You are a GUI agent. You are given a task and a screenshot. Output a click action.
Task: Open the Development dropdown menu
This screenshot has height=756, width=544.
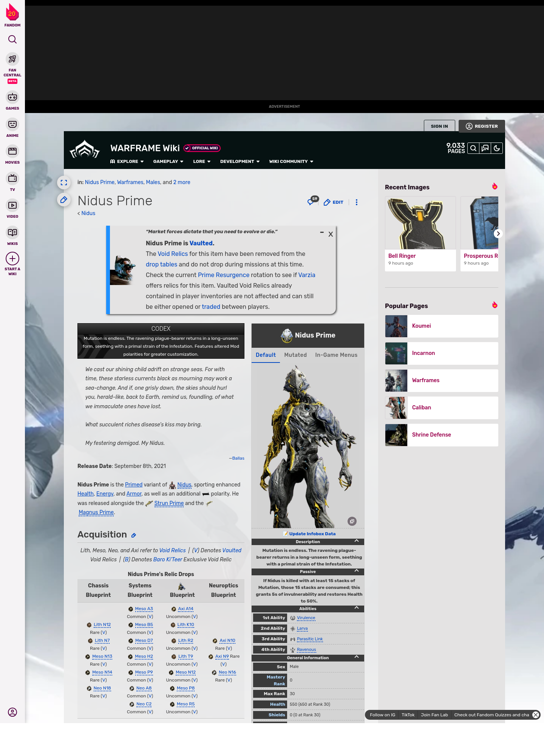(240, 161)
